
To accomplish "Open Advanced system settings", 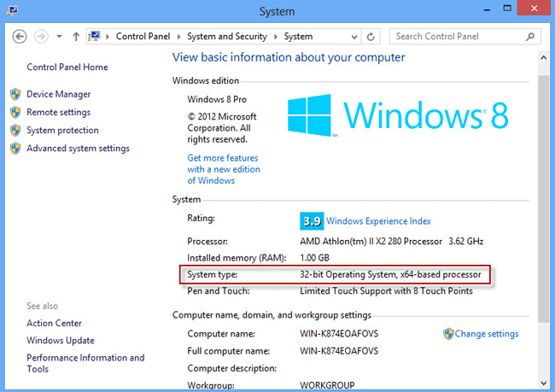I will (79, 149).
